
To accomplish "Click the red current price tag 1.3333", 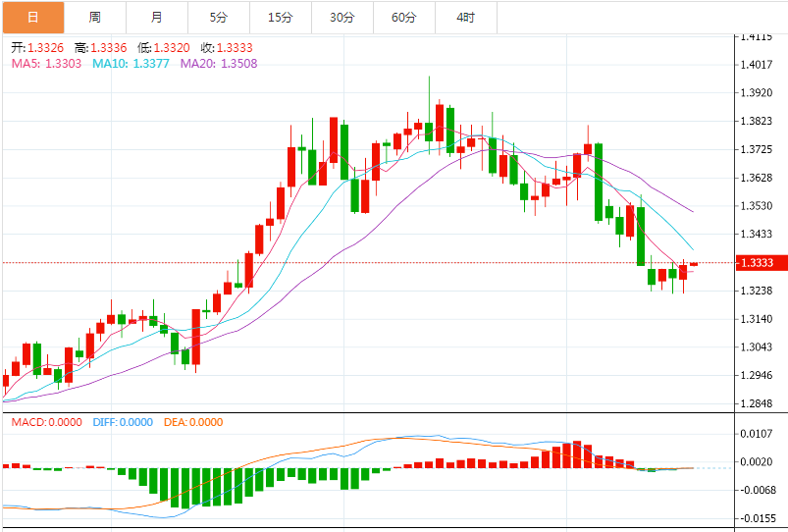I will pos(761,263).
